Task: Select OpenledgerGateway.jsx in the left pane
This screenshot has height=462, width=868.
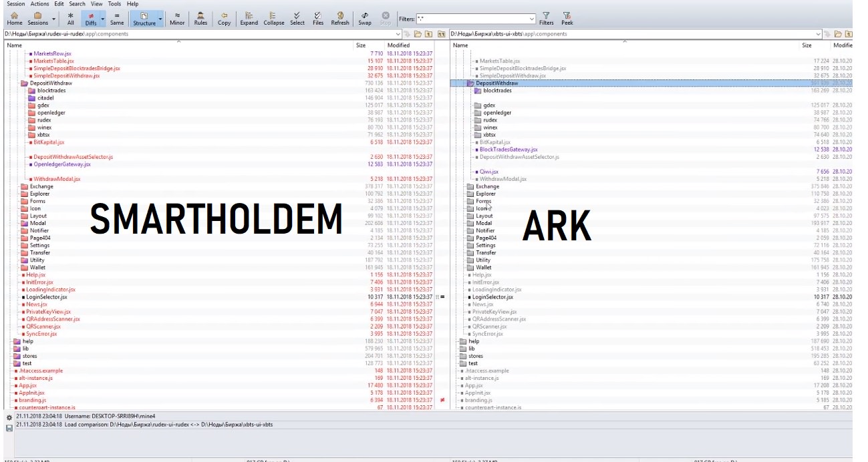Action: [62, 164]
